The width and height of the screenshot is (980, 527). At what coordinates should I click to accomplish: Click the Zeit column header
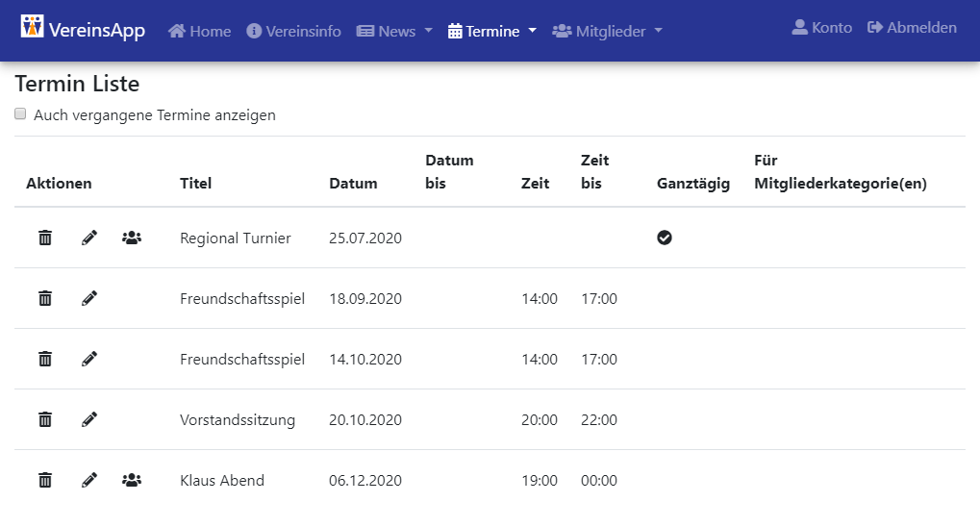[535, 183]
